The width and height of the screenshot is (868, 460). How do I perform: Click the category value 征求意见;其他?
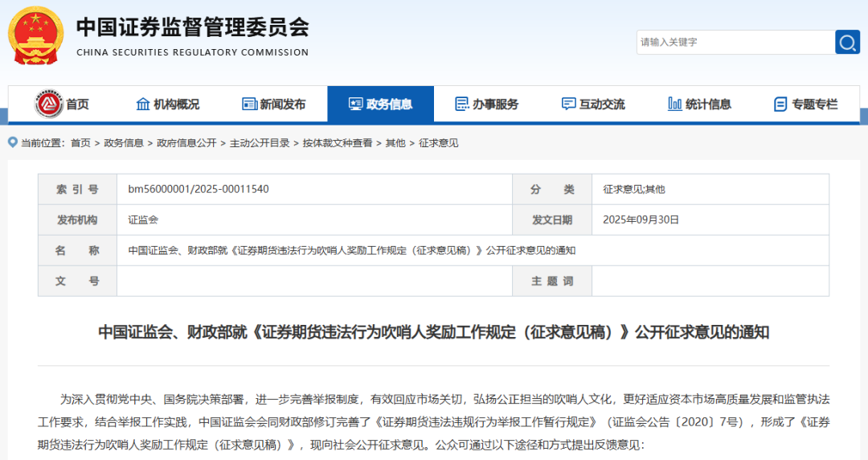coord(634,190)
